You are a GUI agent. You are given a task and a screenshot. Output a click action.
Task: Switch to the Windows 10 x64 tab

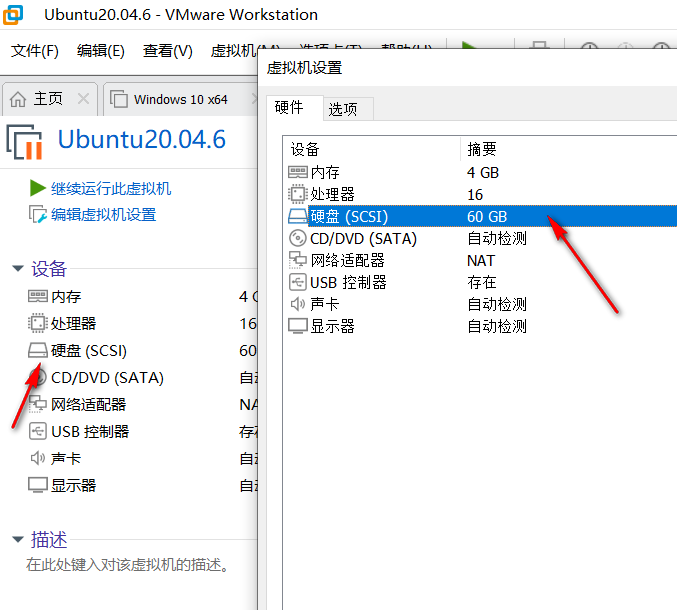click(x=180, y=99)
